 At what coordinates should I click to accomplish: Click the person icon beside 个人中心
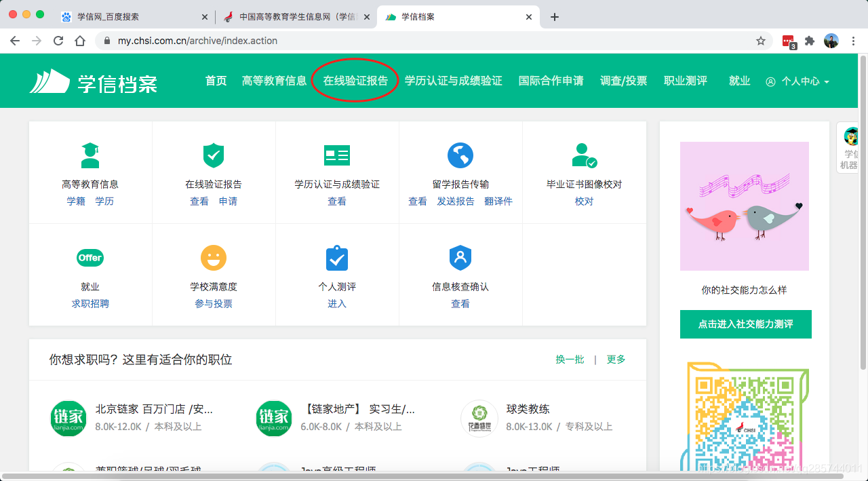(770, 81)
